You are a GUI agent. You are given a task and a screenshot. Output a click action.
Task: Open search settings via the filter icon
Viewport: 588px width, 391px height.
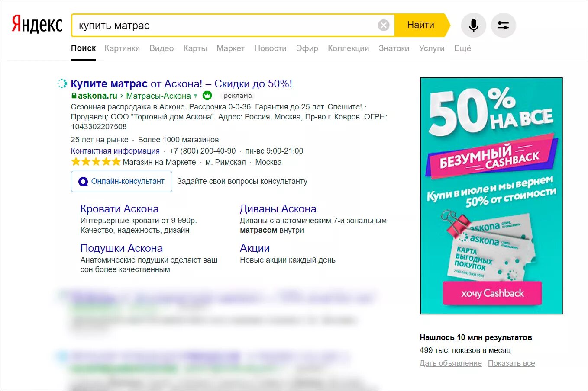click(503, 25)
